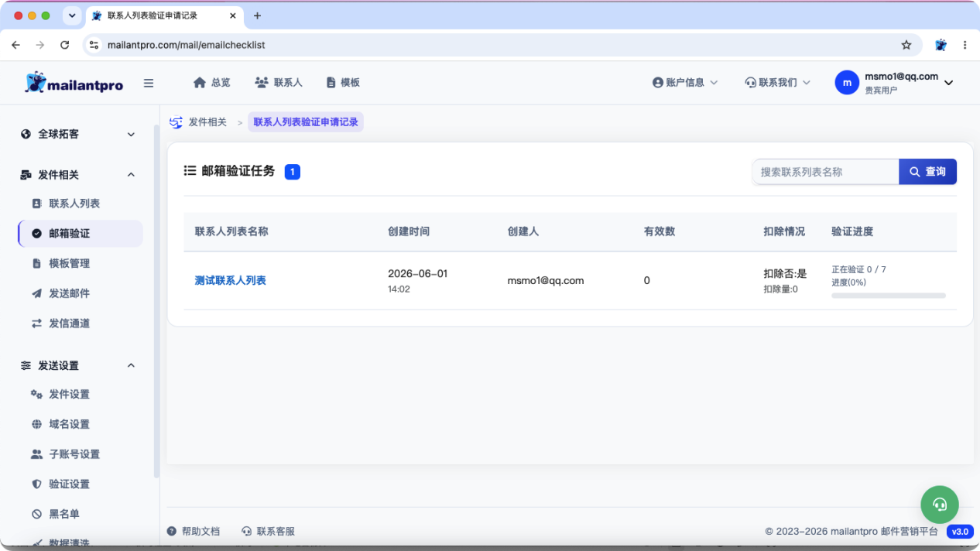Click the 联系人列表验证申请记录 breadcrumb

[306, 122]
